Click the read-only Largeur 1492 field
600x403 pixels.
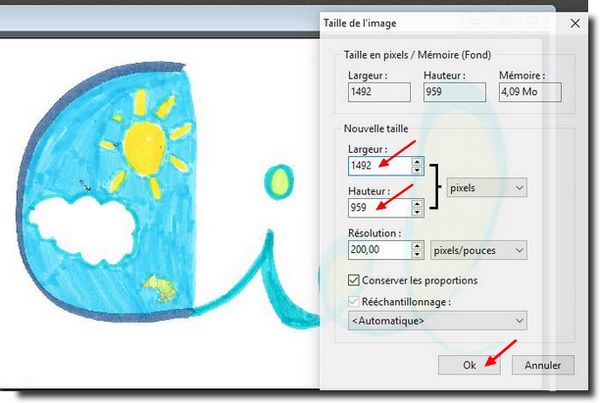(379, 92)
